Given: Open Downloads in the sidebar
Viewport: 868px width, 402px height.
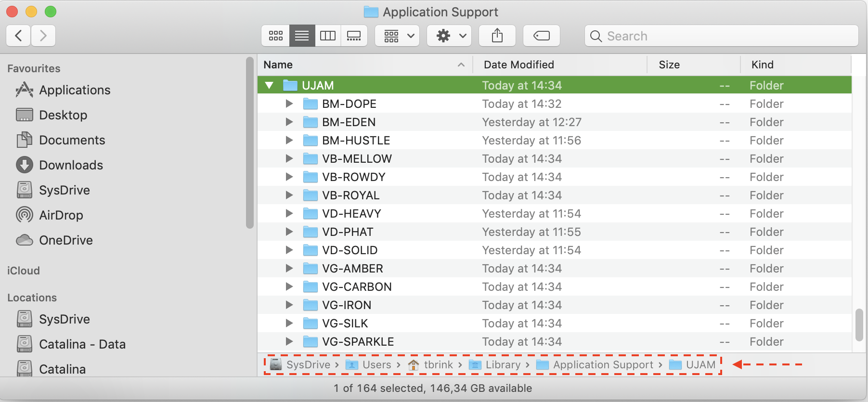Looking at the screenshot, I should 59,165.
